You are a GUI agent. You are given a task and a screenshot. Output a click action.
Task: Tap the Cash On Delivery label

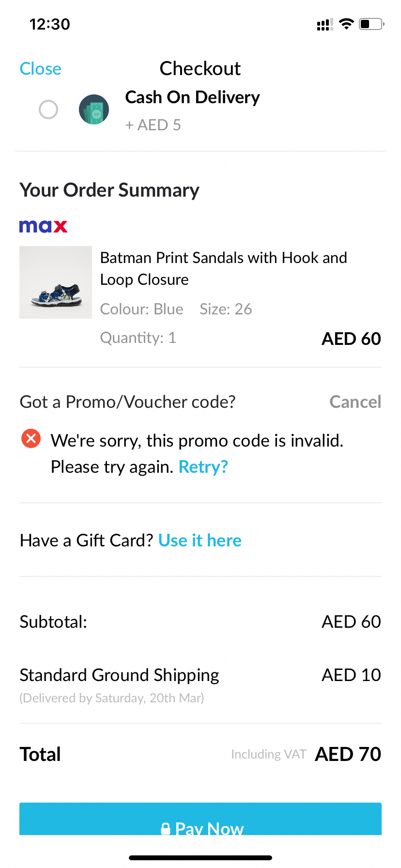(192, 97)
